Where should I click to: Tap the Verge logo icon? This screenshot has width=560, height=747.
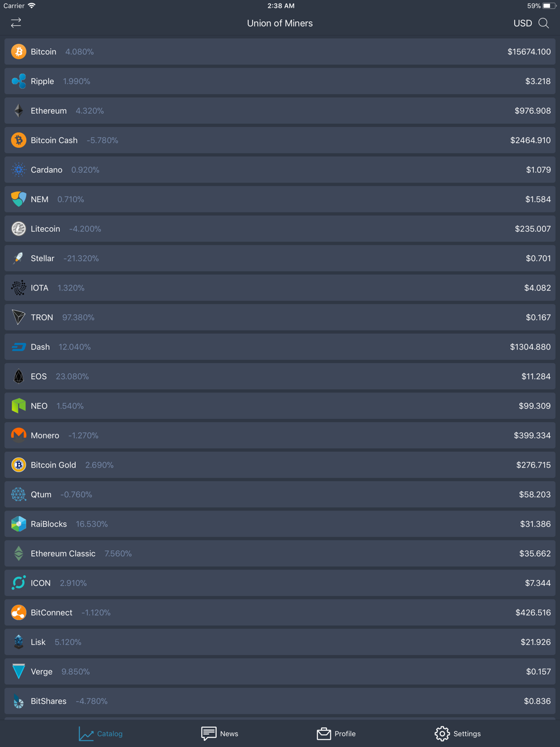pyautogui.click(x=18, y=671)
